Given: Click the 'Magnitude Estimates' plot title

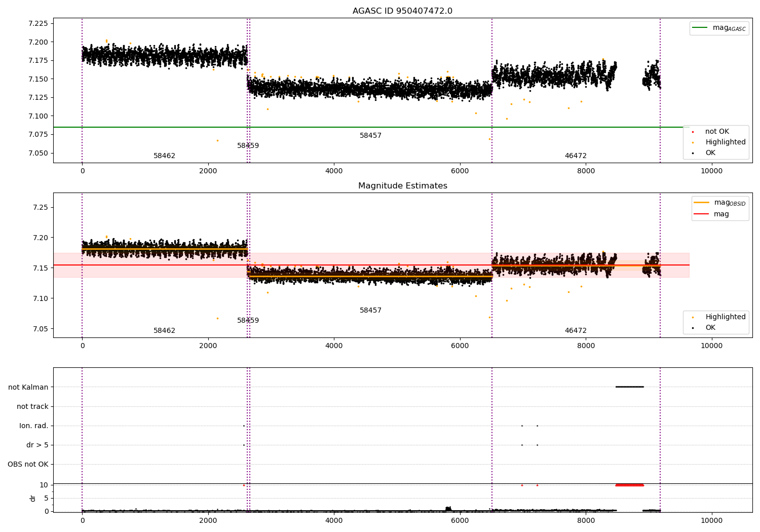Looking at the screenshot, I should click(x=402, y=186).
